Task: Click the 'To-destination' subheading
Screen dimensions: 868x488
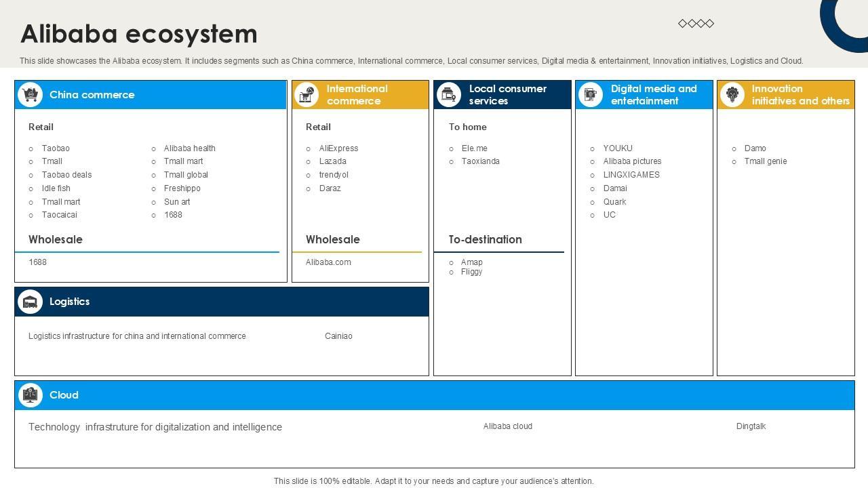Action: pos(486,239)
